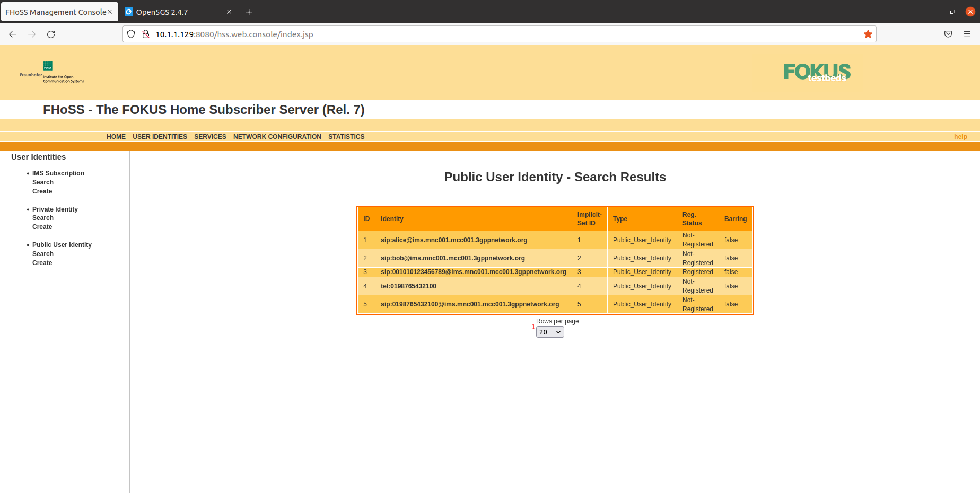Open the Rows per page dropdown

(549, 332)
